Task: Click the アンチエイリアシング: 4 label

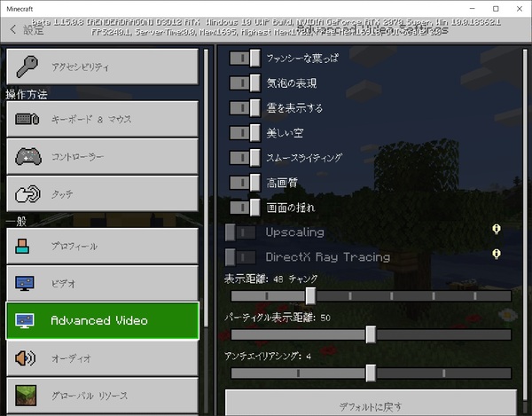Action: pyautogui.click(x=268, y=356)
